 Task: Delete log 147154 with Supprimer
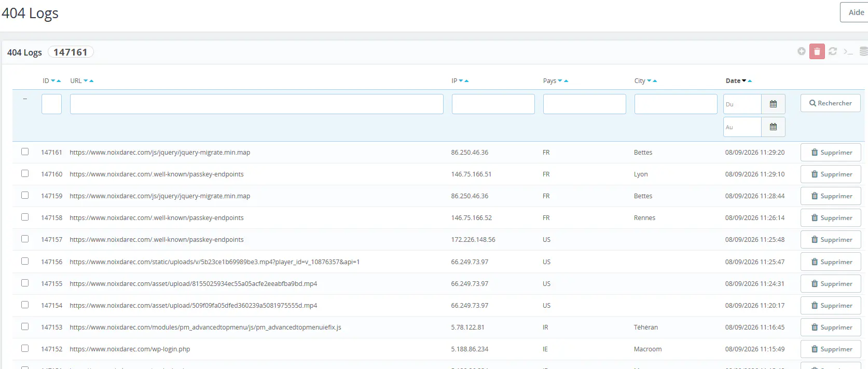click(x=831, y=306)
